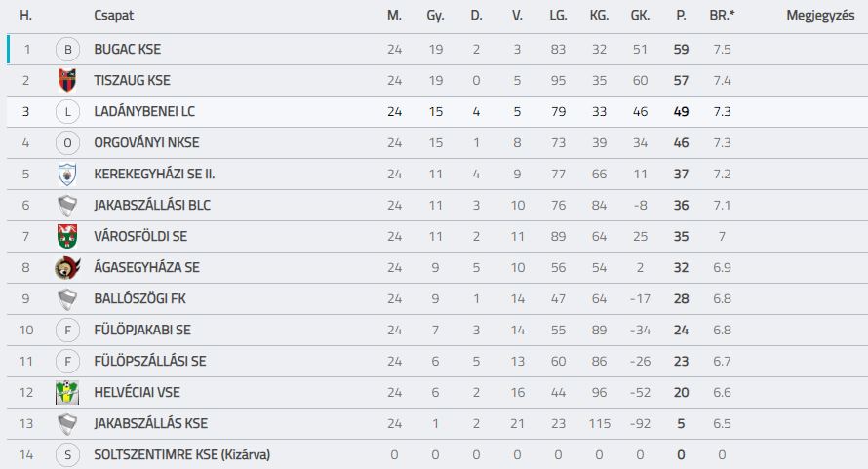
Task: Click the BR.* column header
Action: coord(722,16)
